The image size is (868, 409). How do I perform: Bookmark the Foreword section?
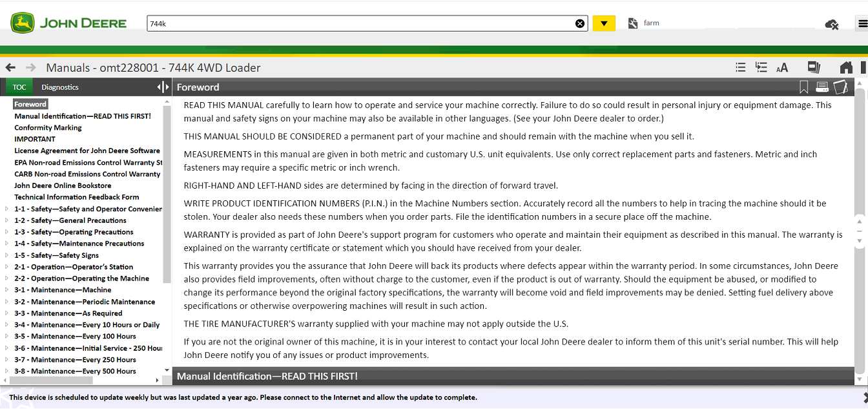(804, 87)
